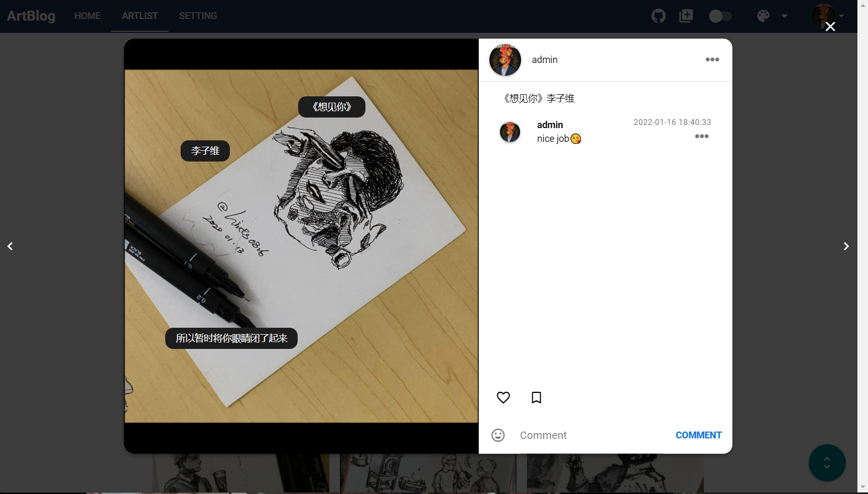Click the post author's admin avatar
The height and width of the screenshot is (494, 868).
[x=505, y=60]
